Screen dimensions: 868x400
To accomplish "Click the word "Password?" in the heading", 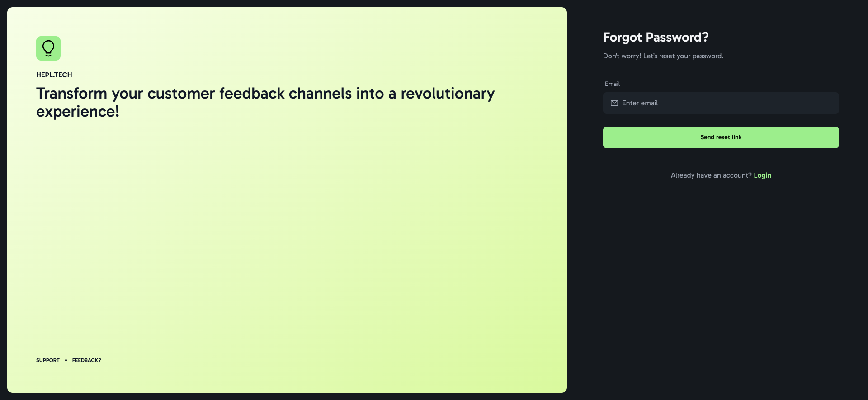I will (677, 37).
